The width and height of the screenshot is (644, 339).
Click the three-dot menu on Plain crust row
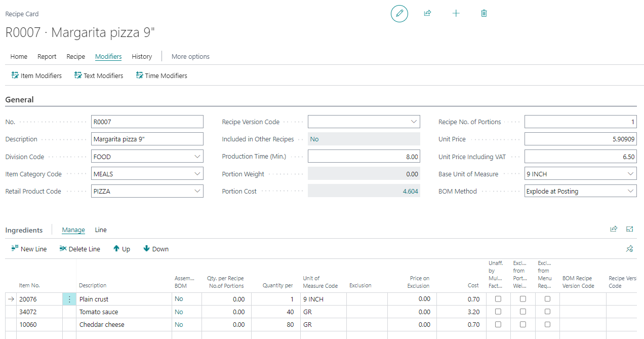(69, 299)
